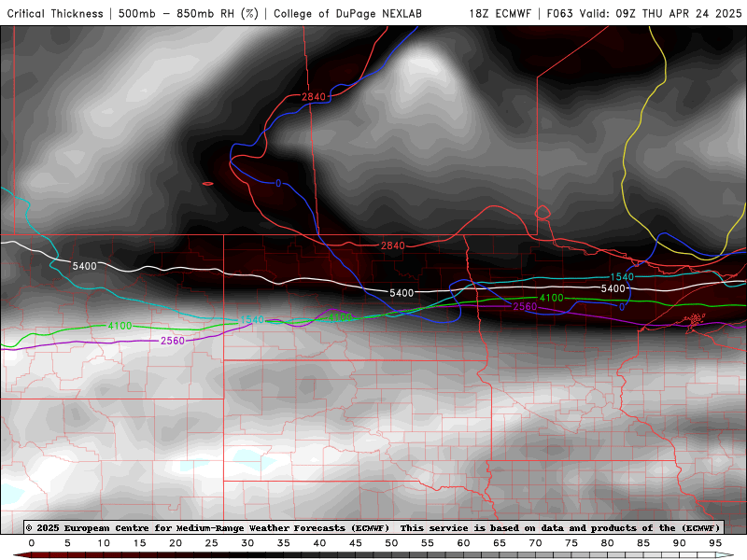
Task: Click the colorbar tick label 95
Action: click(715, 543)
